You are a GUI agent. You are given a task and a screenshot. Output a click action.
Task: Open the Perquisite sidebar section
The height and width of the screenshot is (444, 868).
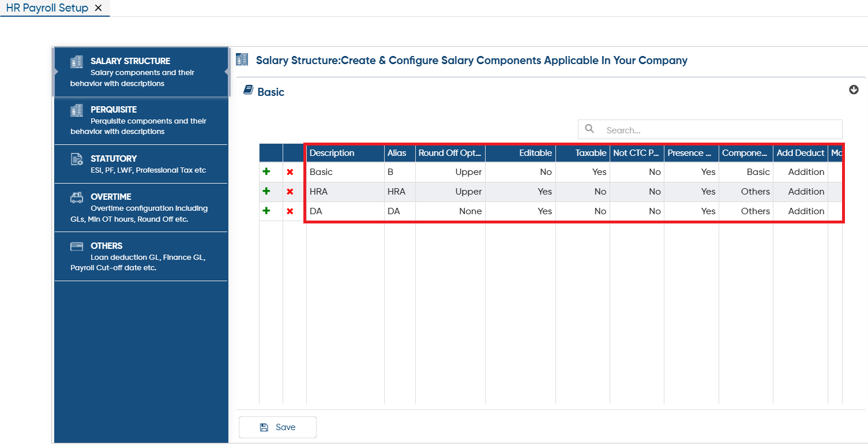[x=141, y=120]
